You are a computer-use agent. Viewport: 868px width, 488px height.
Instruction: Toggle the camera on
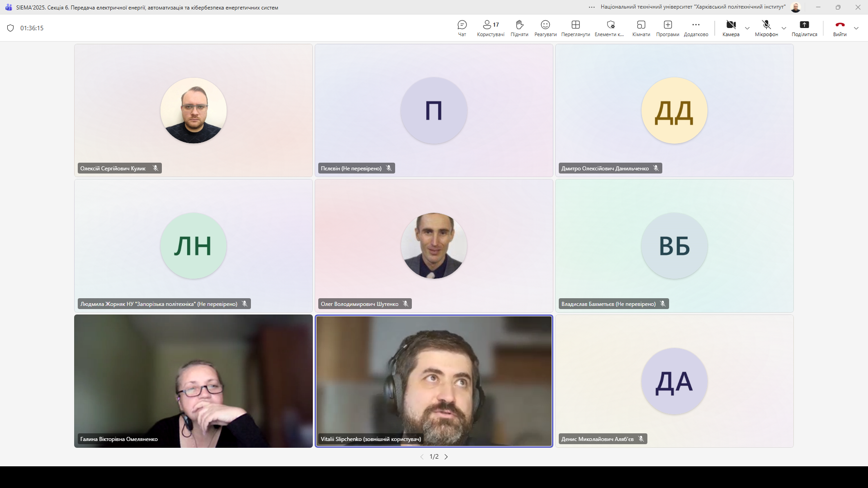pos(731,28)
